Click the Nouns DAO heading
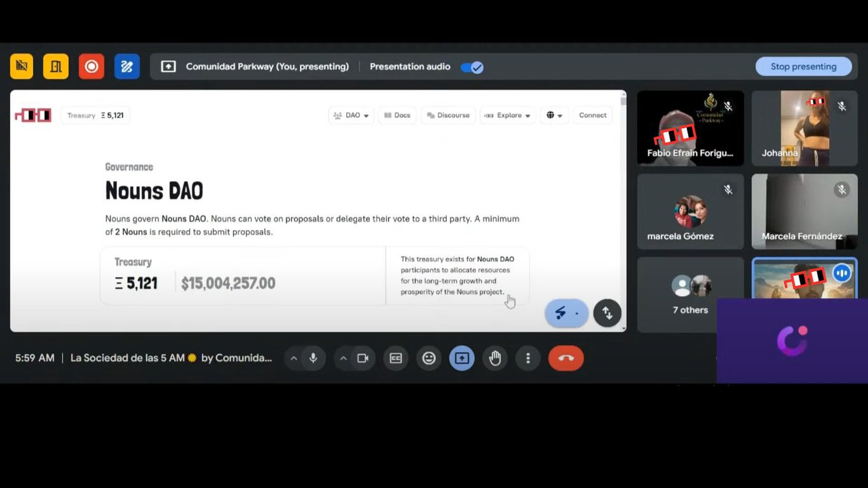This screenshot has height=488, width=868. pos(154,191)
